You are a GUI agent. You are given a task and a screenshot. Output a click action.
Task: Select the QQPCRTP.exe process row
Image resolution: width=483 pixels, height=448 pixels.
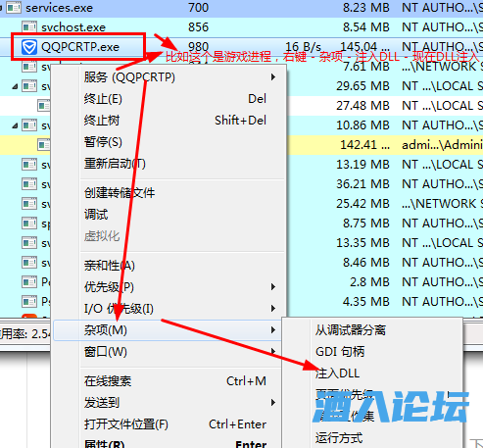[x=241, y=47]
